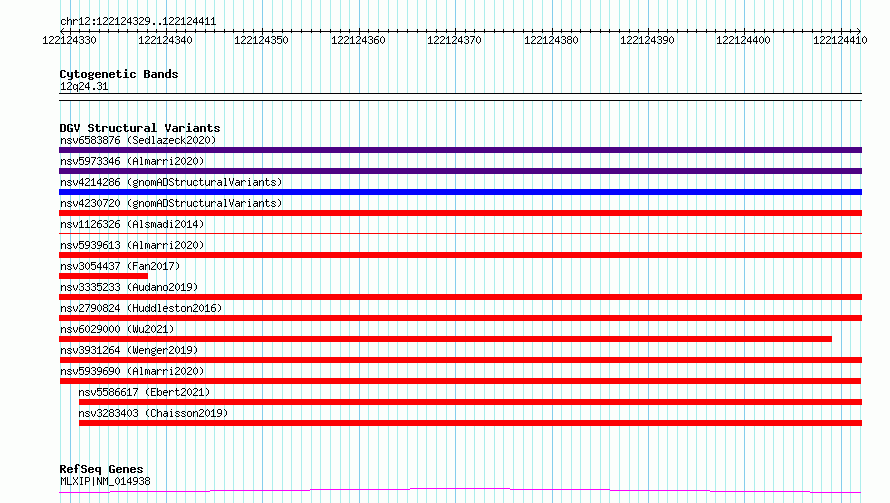The height and width of the screenshot is (503, 890).
Task: Select gene label MLXIP|NM_014938
Action: (x=105, y=481)
